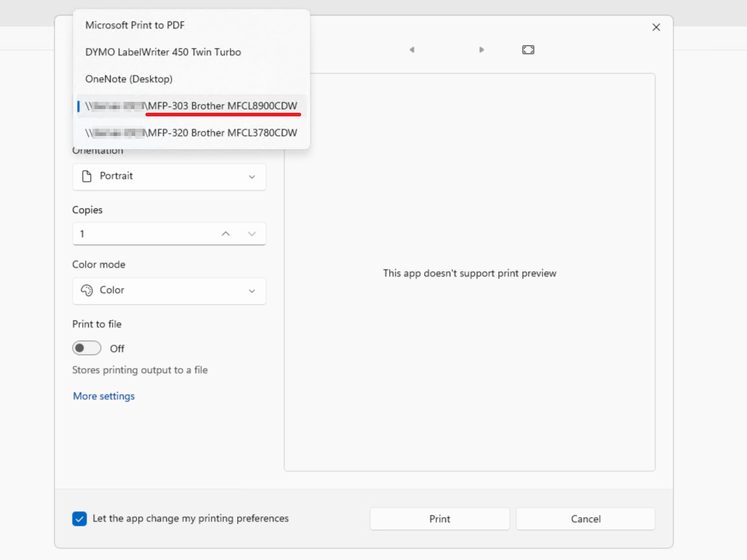Click the Portrait page icon

[x=87, y=176]
